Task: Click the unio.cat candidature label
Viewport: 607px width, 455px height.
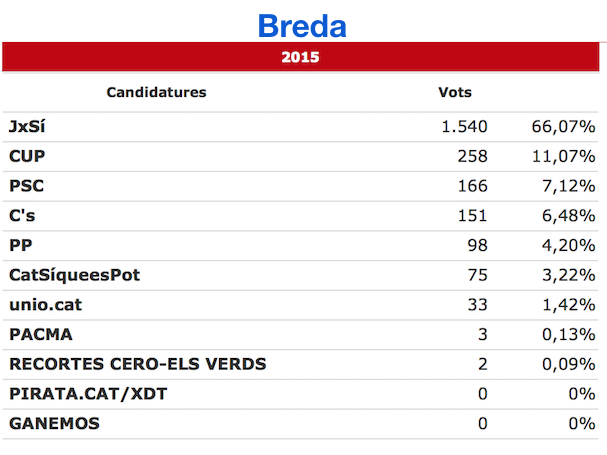Action: pyautogui.click(x=46, y=305)
